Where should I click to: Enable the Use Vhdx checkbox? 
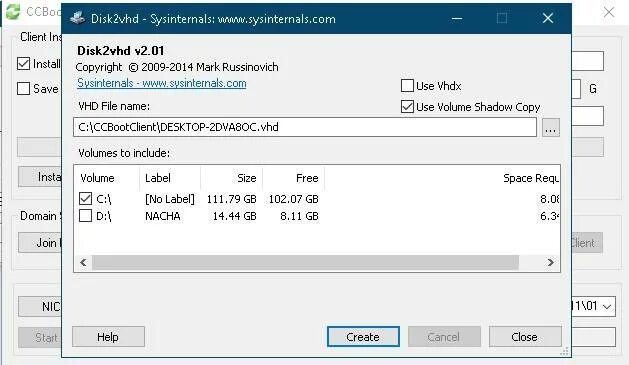tap(407, 85)
